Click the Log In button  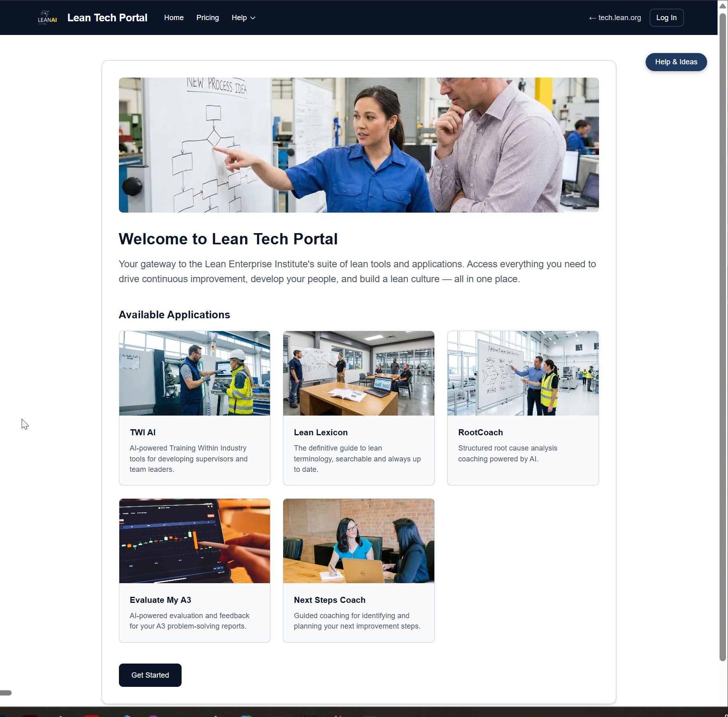(x=666, y=17)
